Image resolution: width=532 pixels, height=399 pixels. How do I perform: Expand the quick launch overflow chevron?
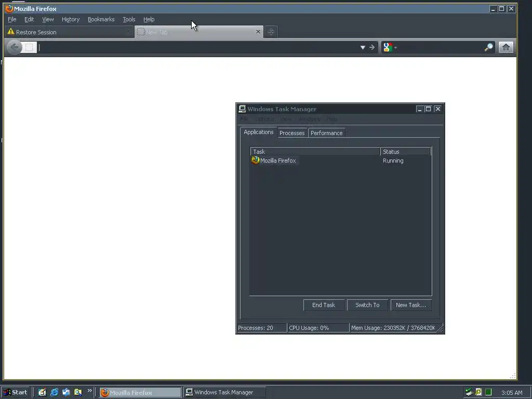click(x=89, y=391)
